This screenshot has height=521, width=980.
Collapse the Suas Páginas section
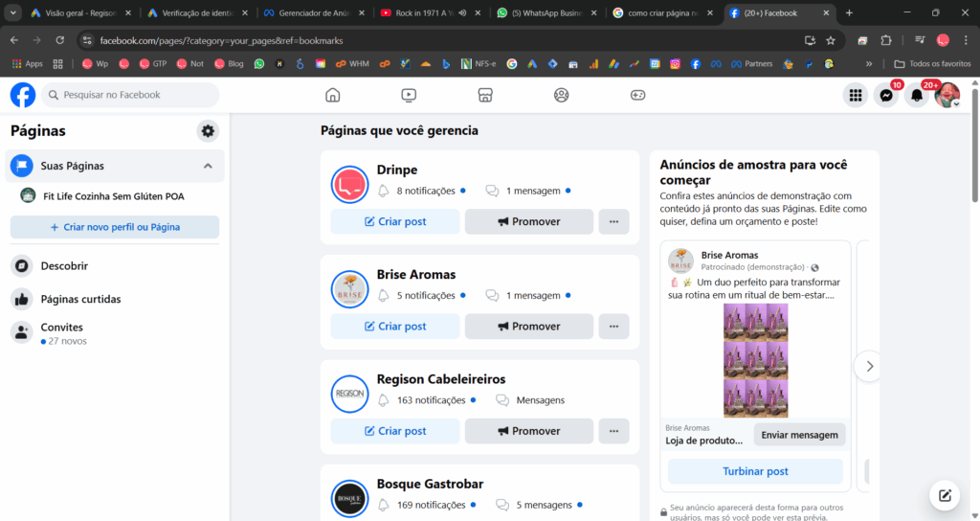tap(208, 166)
